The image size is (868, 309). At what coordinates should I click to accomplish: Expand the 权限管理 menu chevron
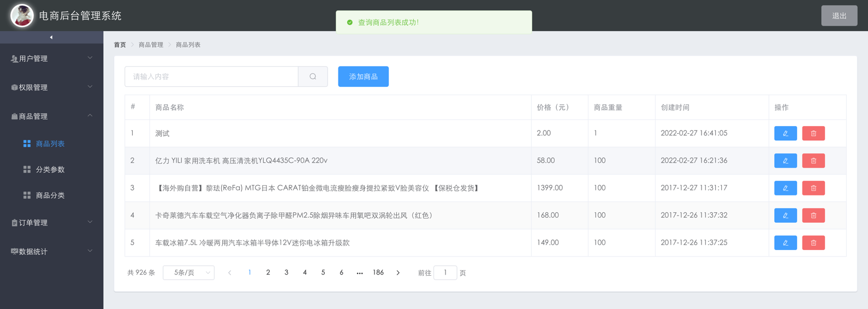pyautogui.click(x=90, y=87)
